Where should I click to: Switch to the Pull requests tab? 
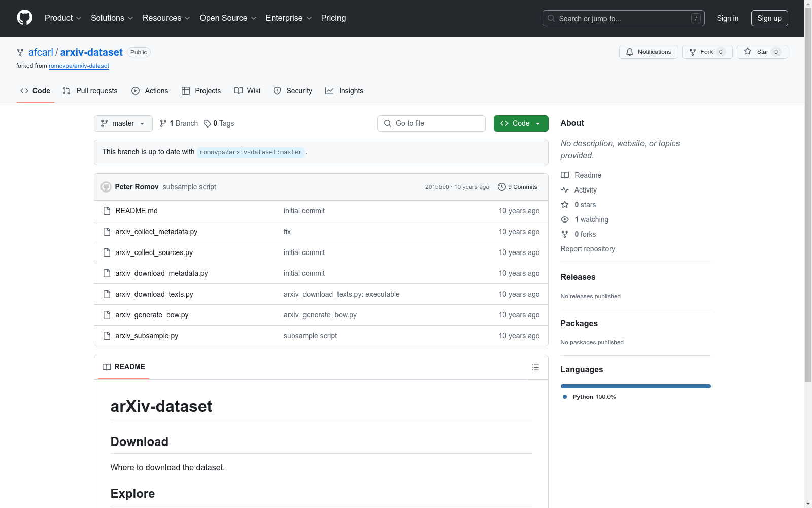pyautogui.click(x=90, y=91)
